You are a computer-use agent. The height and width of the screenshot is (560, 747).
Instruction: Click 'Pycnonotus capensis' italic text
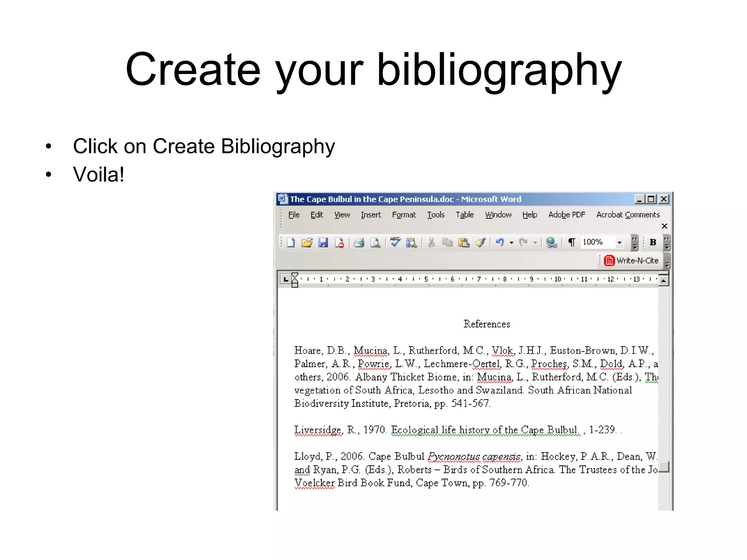[474, 456]
